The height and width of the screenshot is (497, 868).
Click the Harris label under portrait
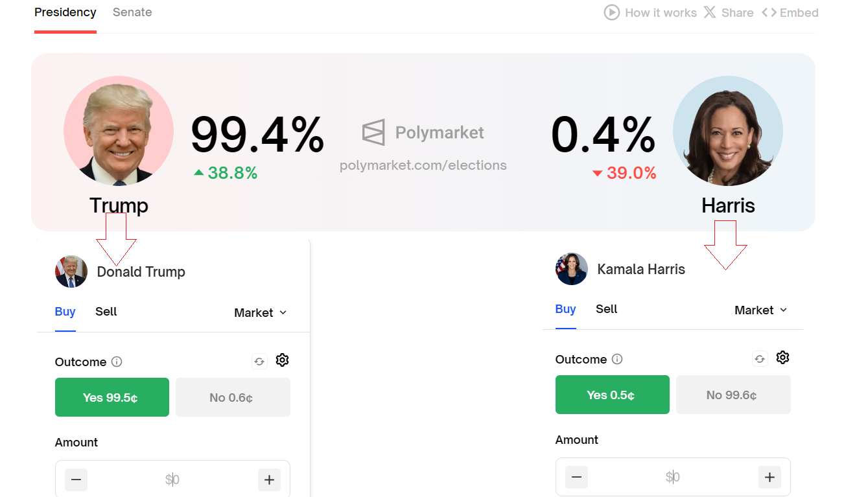point(728,205)
